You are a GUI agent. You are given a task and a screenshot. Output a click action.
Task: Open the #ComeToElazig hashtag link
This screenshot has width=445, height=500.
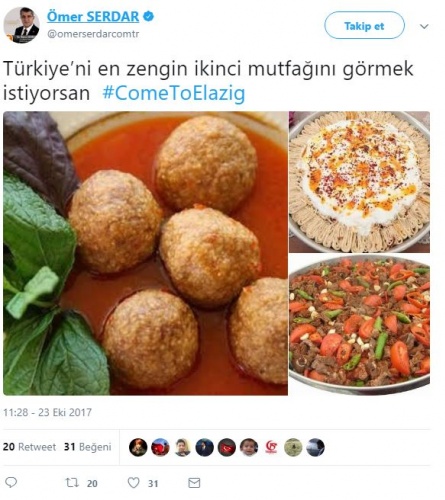174,93
